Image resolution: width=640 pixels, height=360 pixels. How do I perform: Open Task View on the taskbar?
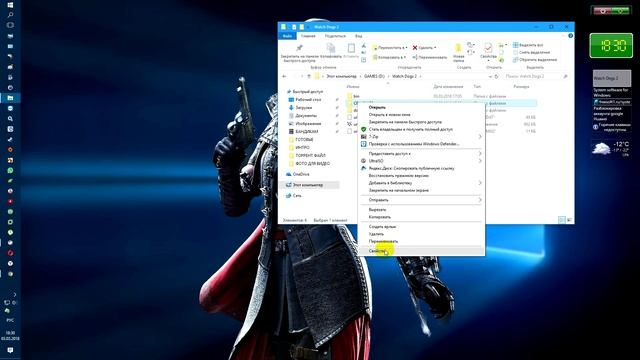(10, 25)
